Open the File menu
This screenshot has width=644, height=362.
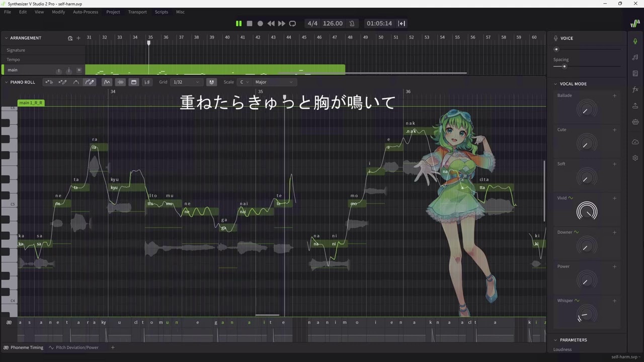(8, 12)
